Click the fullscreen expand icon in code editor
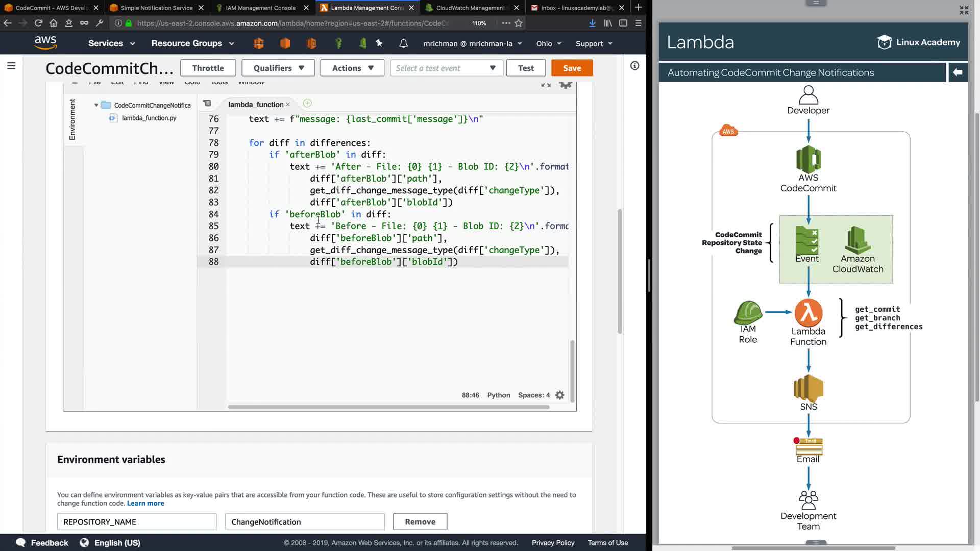 click(546, 85)
